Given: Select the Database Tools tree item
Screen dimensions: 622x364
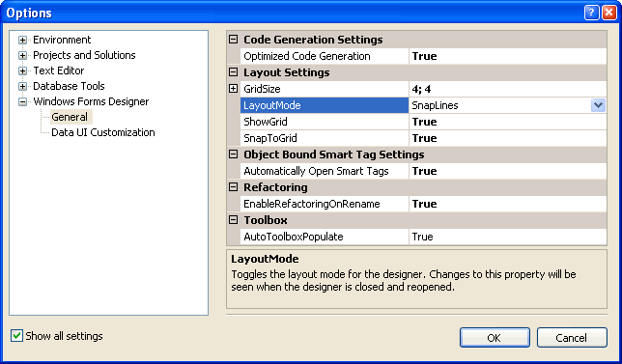Looking at the screenshot, I should (x=69, y=86).
